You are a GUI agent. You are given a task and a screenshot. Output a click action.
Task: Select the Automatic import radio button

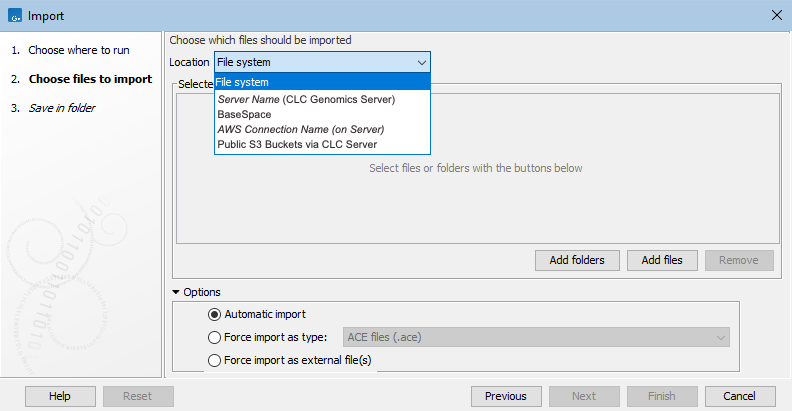click(x=214, y=314)
